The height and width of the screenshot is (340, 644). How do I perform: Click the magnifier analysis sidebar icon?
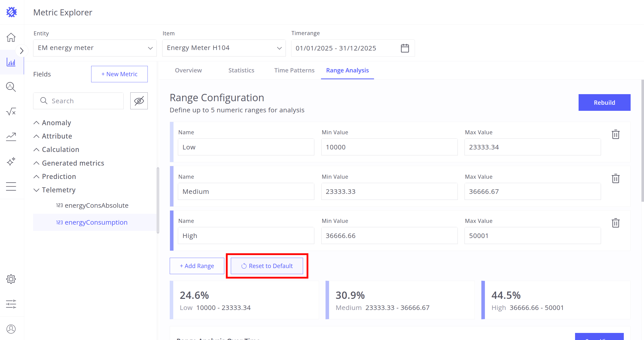point(11,87)
